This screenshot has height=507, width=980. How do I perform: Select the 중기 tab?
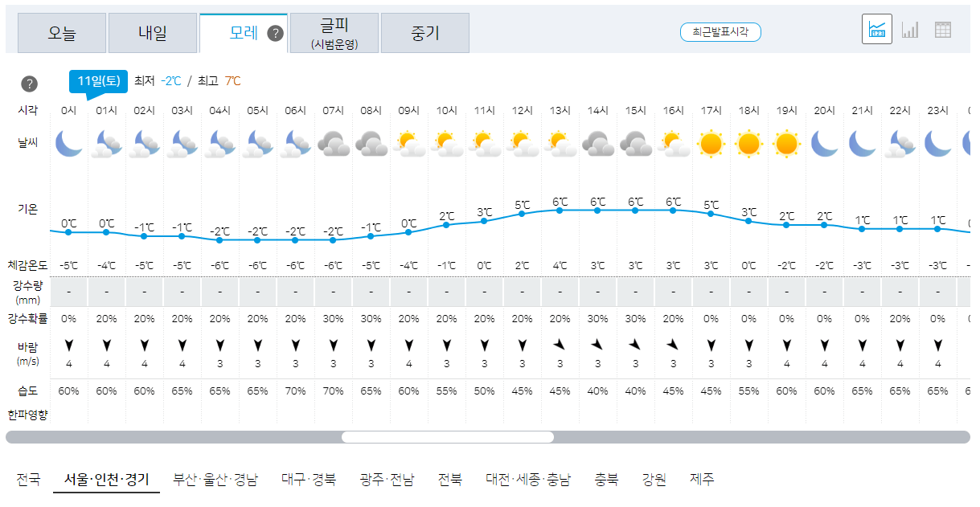click(424, 33)
